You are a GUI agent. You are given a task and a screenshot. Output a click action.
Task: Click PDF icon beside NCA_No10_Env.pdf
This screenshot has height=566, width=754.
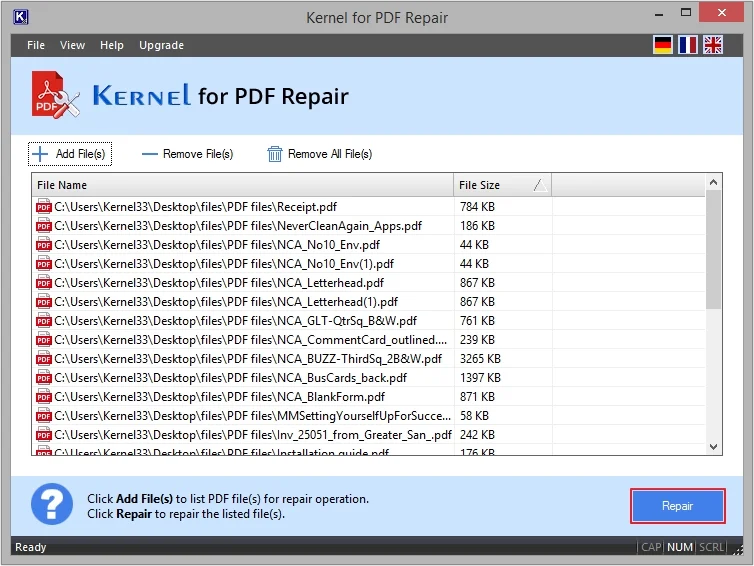44,245
